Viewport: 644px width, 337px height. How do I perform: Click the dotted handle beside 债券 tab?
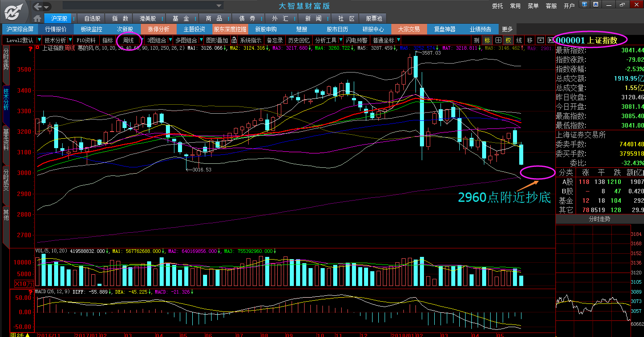[x=263, y=19]
